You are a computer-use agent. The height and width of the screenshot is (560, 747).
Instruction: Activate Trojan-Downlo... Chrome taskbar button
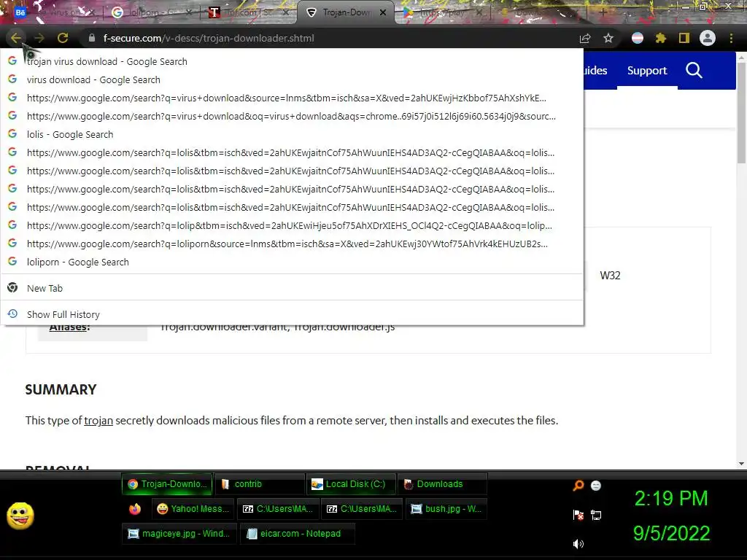coord(167,484)
